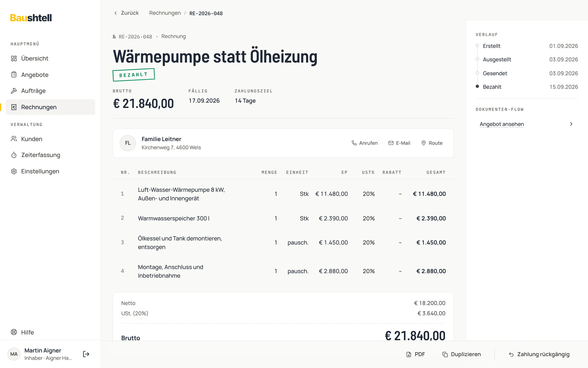Click the Aufträge hammer icon
Viewport: 588px width, 368px height.
tap(14, 91)
